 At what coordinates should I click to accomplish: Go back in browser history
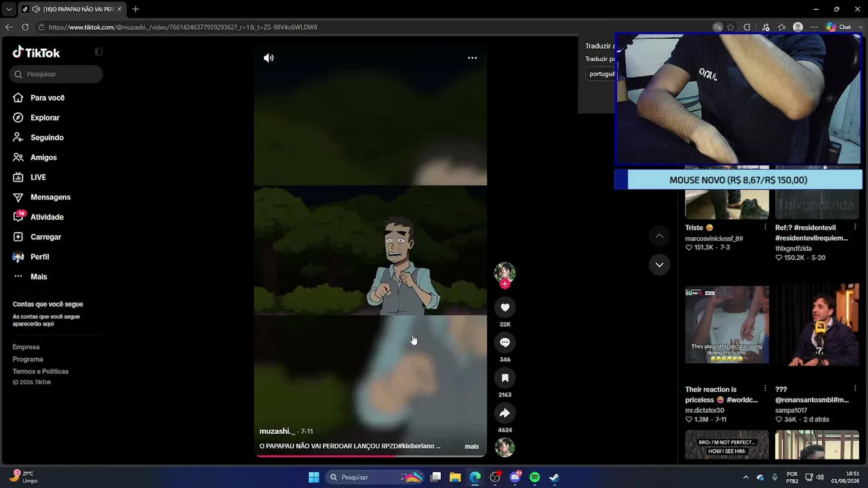(9, 27)
